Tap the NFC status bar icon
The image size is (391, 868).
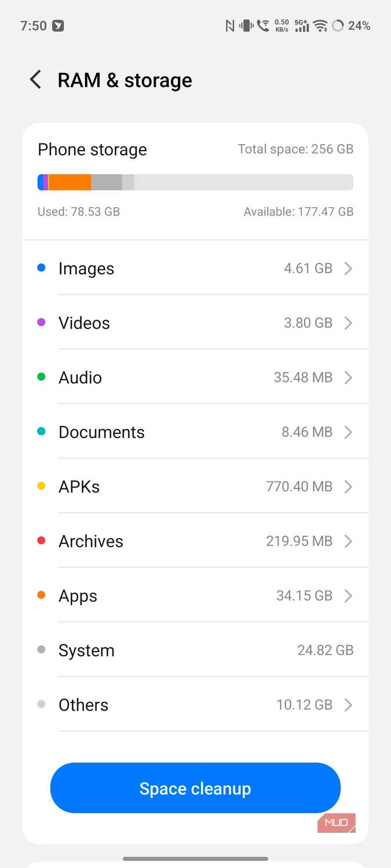pyautogui.click(x=230, y=25)
